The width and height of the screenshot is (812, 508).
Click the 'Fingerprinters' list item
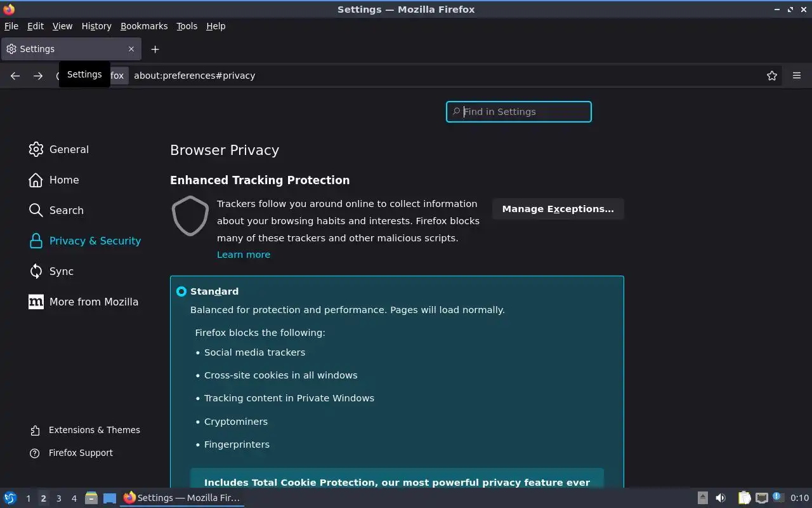[x=237, y=444]
